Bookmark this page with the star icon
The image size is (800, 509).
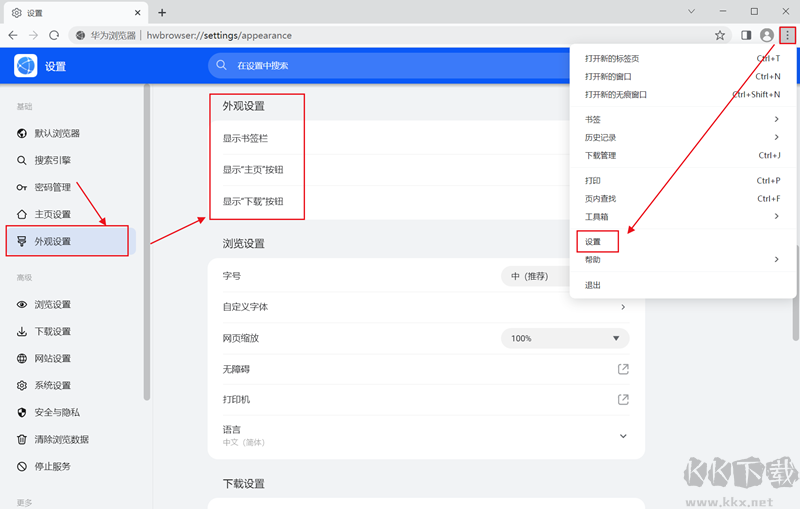[x=719, y=35]
